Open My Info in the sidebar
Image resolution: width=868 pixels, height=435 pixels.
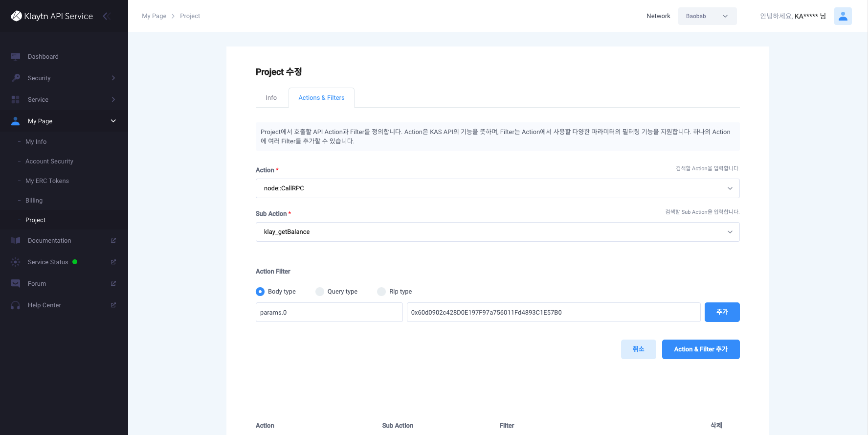[36, 142]
